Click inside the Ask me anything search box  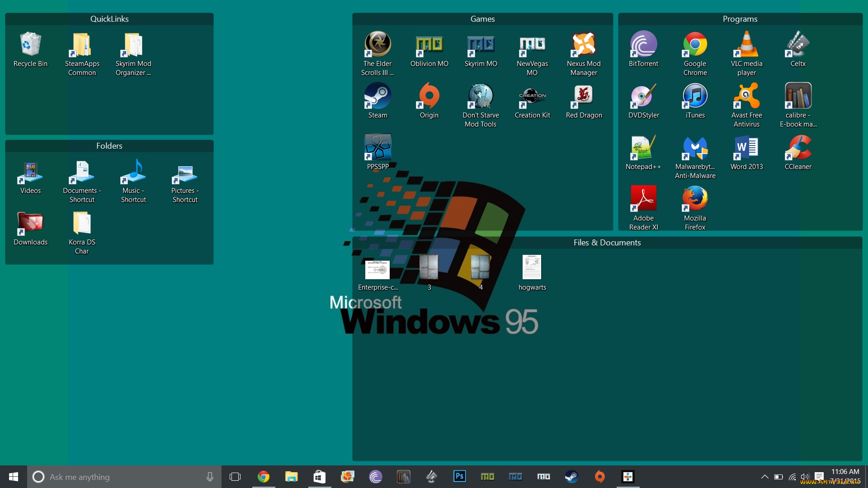click(x=113, y=477)
